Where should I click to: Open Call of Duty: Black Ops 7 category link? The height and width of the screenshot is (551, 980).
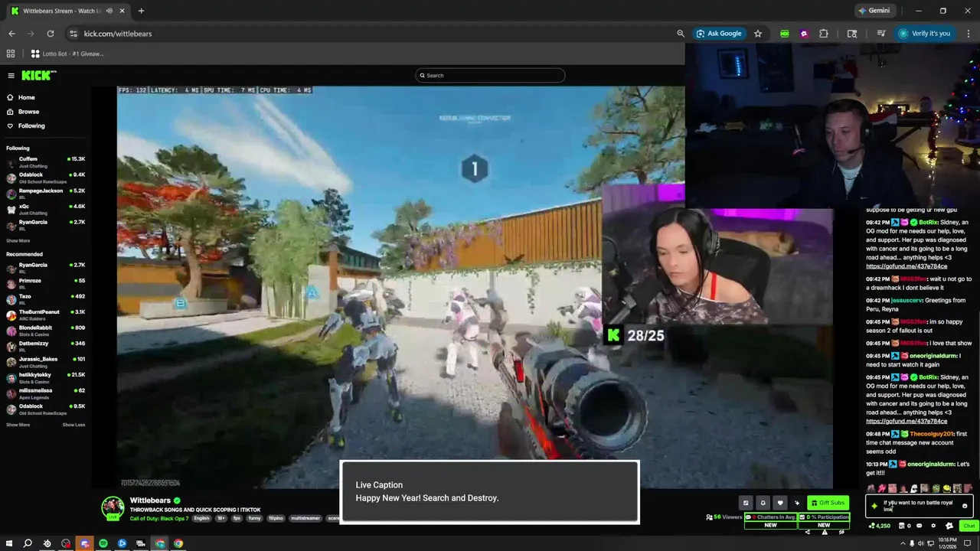pos(159,518)
